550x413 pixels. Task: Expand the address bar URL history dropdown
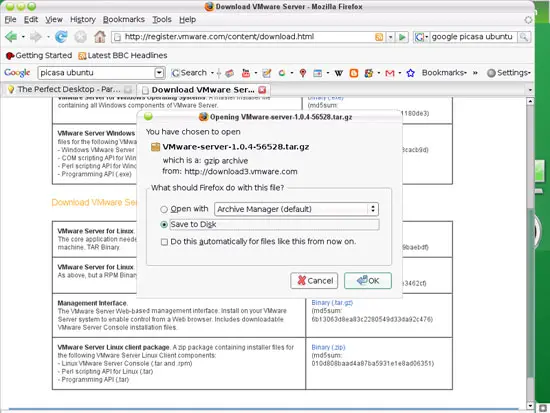pos(390,37)
